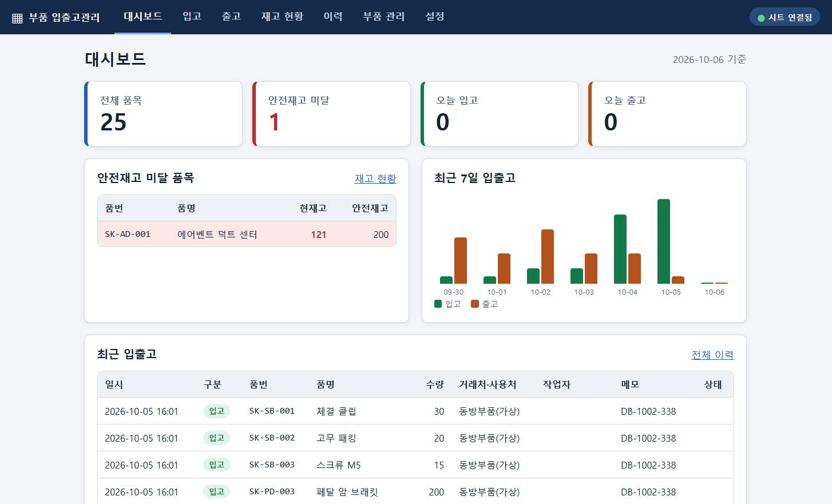Click DB-1002-338 memo in the 체결 클립 row

[648, 411]
